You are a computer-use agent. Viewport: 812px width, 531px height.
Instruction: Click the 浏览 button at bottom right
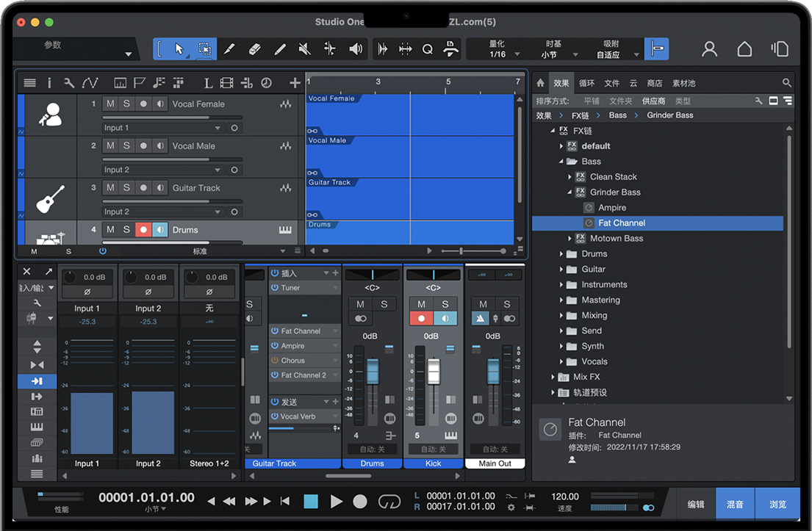777,504
